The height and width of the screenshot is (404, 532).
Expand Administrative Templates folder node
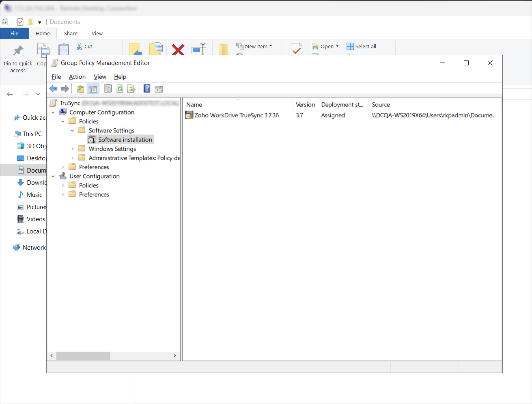pyautogui.click(x=72, y=158)
